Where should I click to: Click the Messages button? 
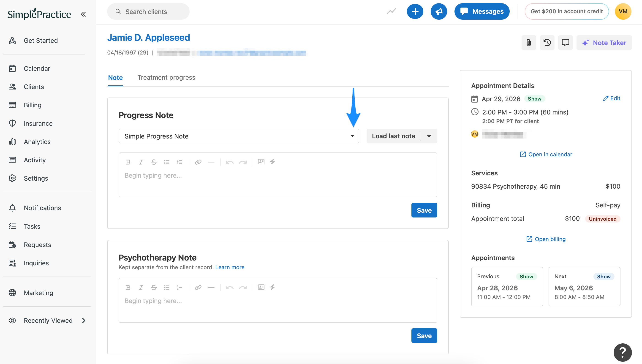(482, 11)
